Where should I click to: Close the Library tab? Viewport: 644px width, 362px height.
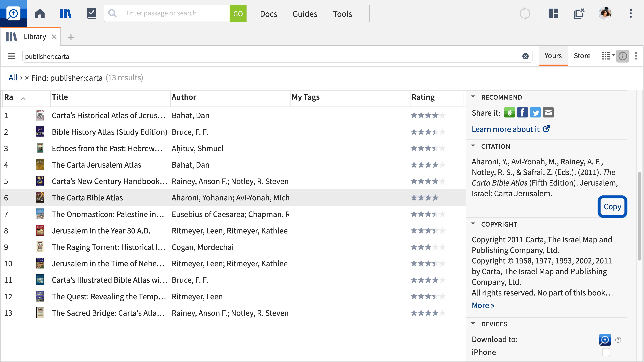[x=54, y=37]
